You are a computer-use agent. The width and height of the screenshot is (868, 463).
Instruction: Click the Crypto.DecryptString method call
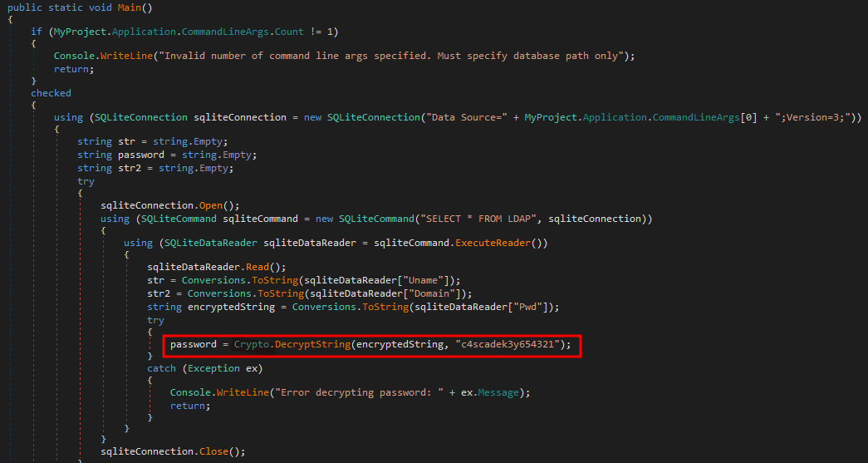pyautogui.click(x=292, y=344)
